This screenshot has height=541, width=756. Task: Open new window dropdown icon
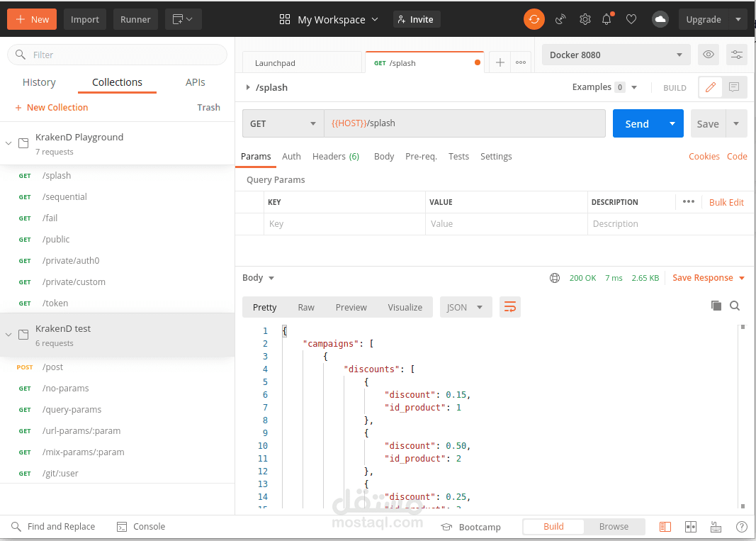(183, 19)
